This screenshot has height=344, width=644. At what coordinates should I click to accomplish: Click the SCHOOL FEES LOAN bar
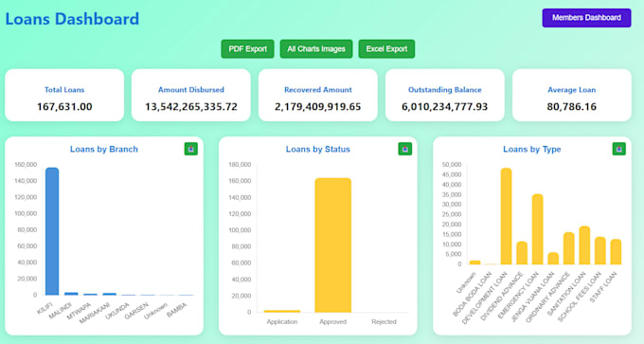[x=600, y=251]
